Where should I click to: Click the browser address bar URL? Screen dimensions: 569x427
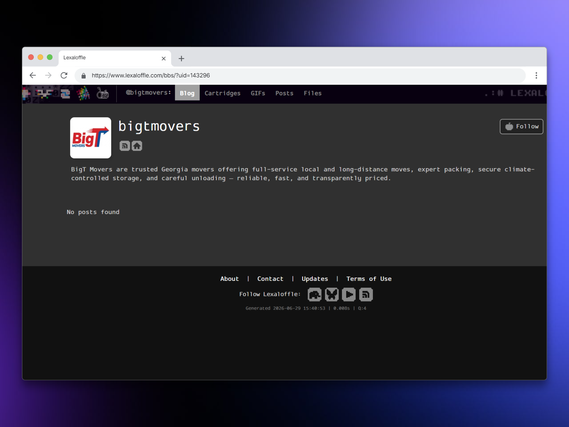[151, 75]
